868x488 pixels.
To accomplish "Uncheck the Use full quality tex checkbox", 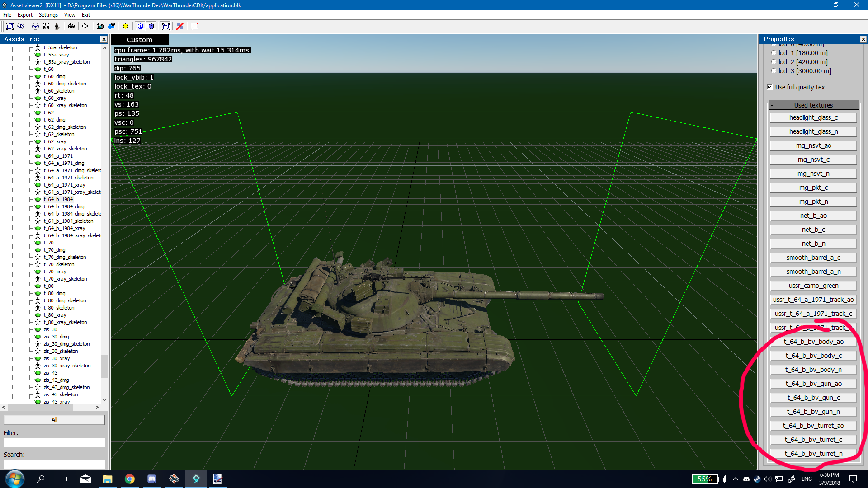I will (770, 87).
